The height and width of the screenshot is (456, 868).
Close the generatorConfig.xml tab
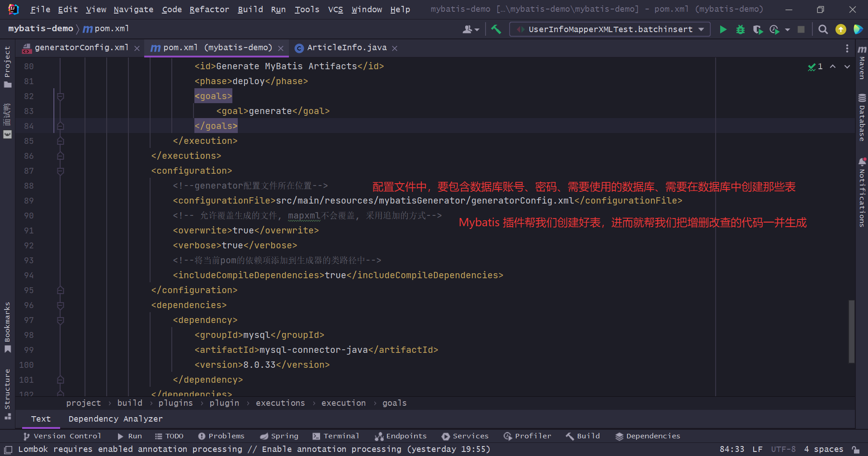coord(137,48)
